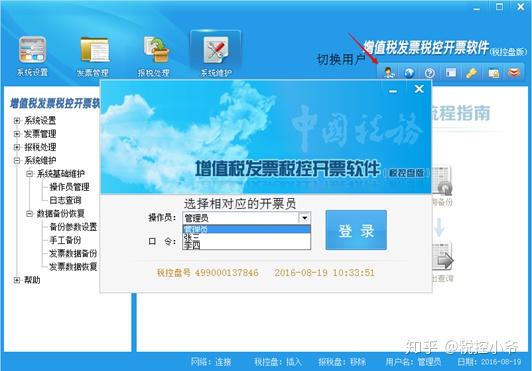The height and width of the screenshot is (371, 532).
Task: Select 日志查询 in the tree
Action: click(65, 200)
